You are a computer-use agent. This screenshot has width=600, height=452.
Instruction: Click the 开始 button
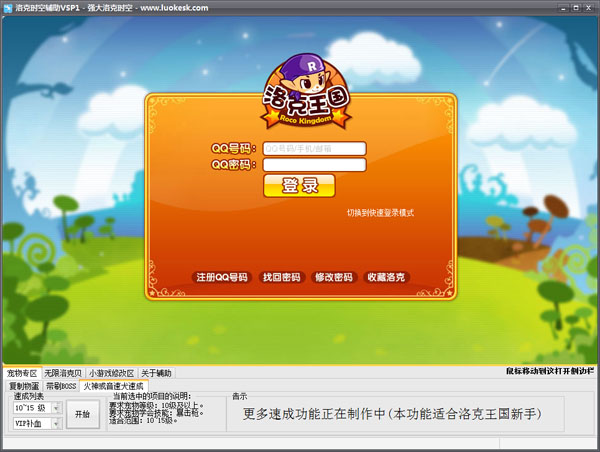(x=83, y=414)
